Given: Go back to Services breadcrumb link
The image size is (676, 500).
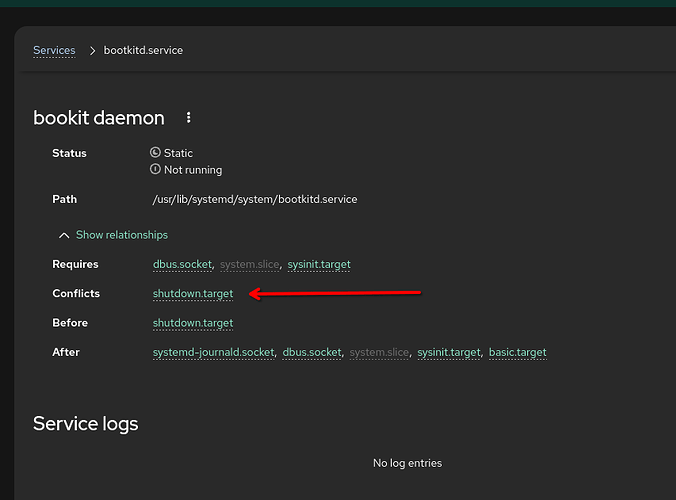Looking at the screenshot, I should click(54, 50).
